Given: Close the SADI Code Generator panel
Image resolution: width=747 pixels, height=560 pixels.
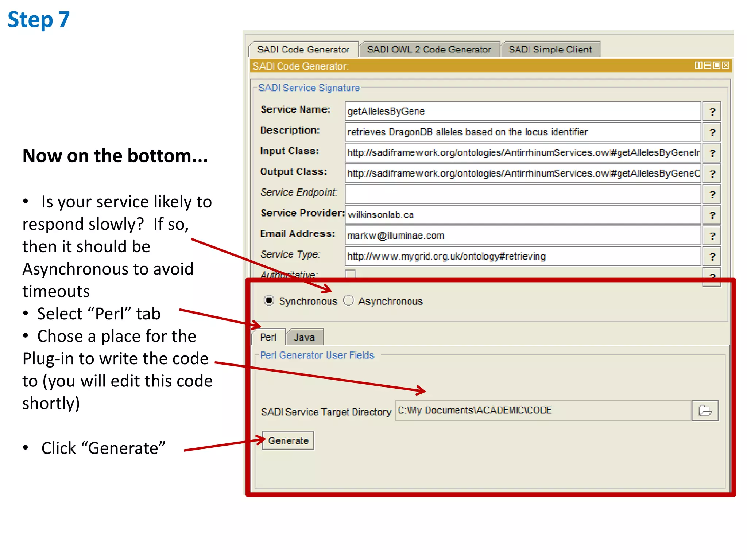Looking at the screenshot, I should click(726, 65).
